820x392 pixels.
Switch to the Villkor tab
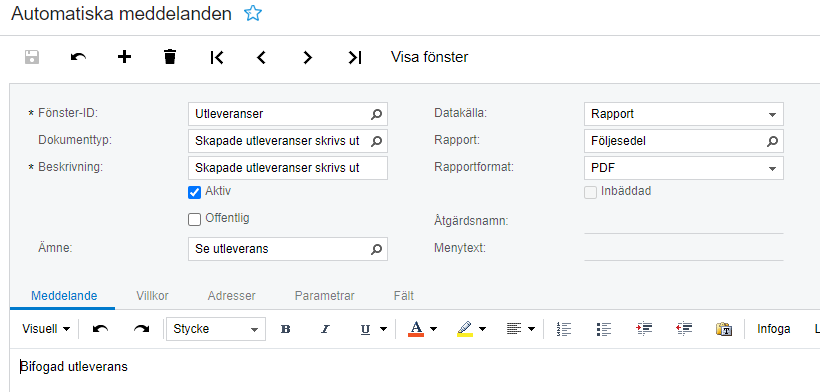pos(152,296)
